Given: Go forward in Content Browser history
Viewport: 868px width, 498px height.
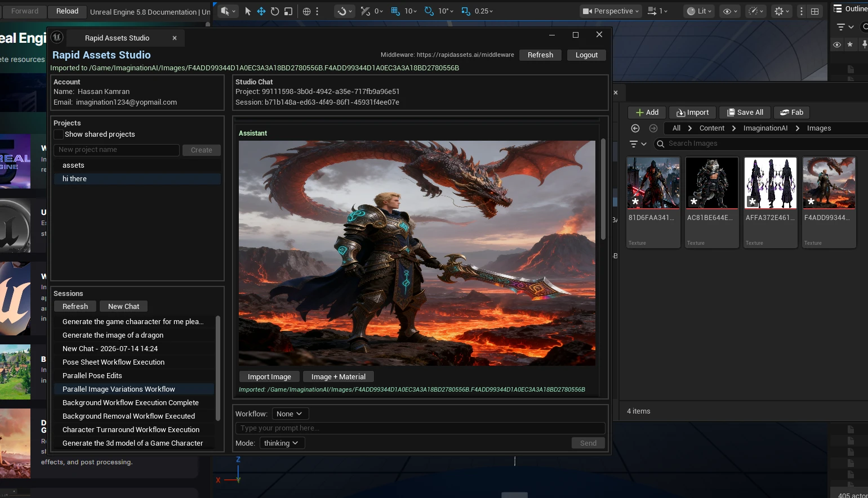Looking at the screenshot, I should click(x=653, y=128).
